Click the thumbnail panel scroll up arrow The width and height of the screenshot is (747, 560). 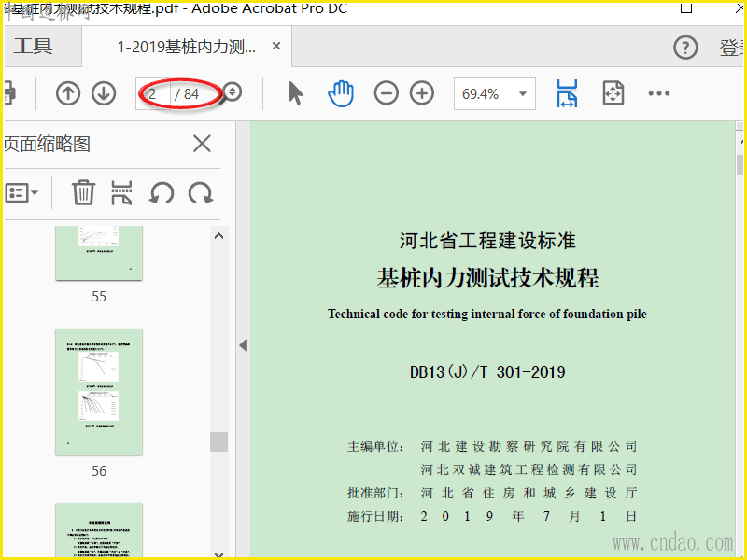click(219, 236)
